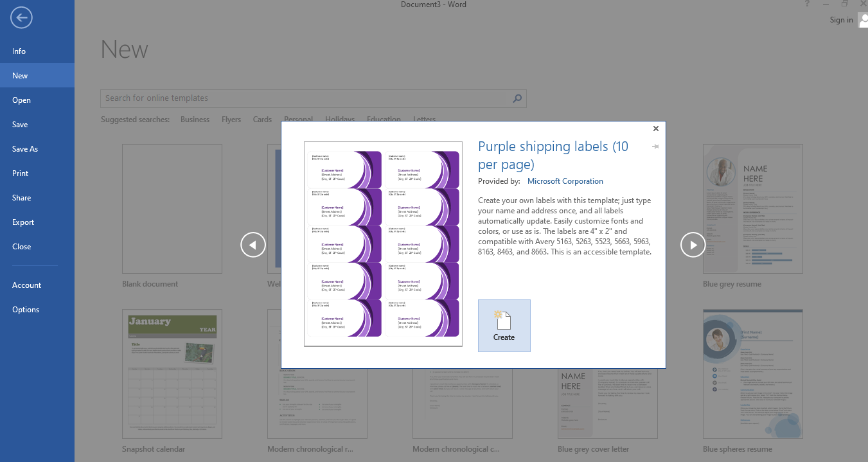Open the Share page
868x462 pixels.
37,198
